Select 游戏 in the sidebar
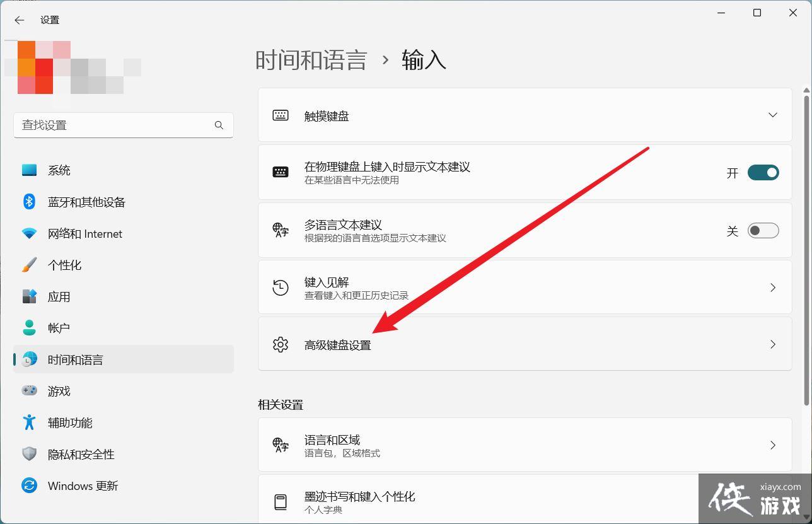812x524 pixels. [x=59, y=391]
